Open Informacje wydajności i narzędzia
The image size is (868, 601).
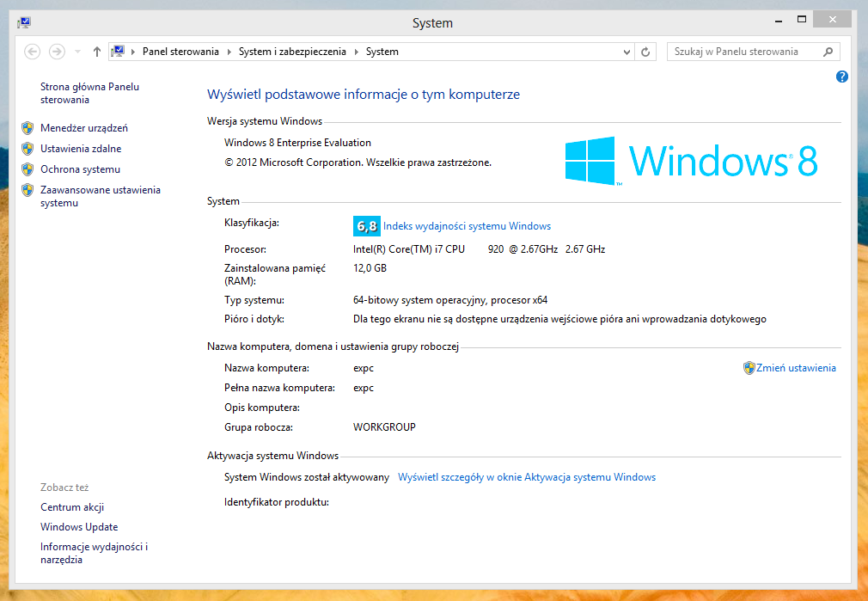pos(95,553)
